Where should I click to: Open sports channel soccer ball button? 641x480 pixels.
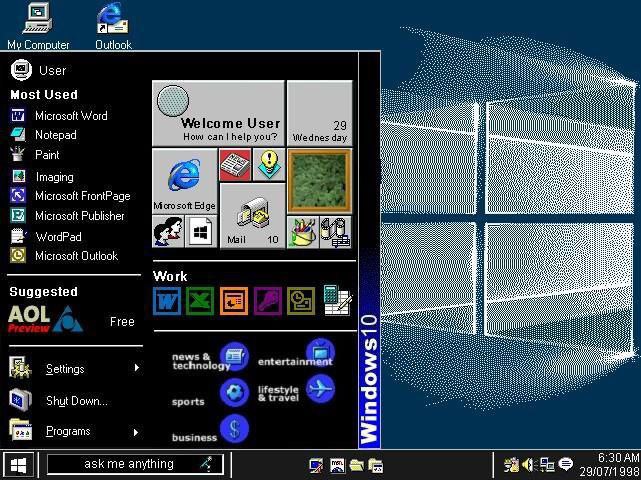point(234,393)
